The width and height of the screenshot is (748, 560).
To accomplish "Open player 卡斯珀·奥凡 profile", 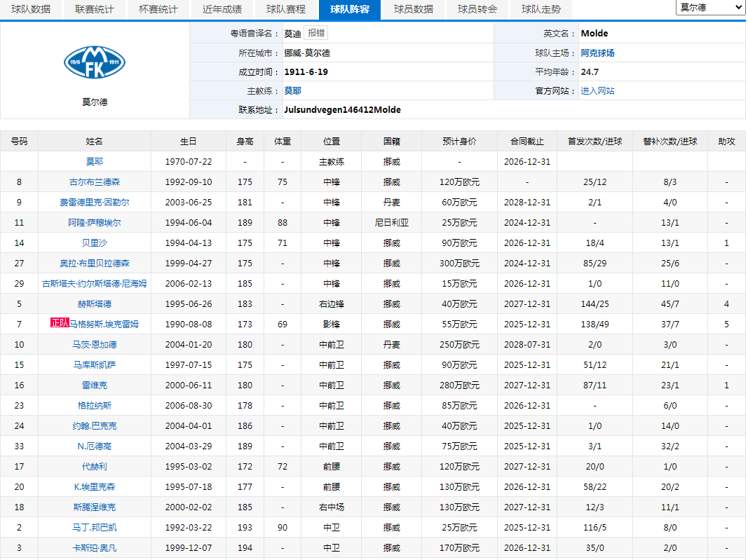I will point(95,547).
